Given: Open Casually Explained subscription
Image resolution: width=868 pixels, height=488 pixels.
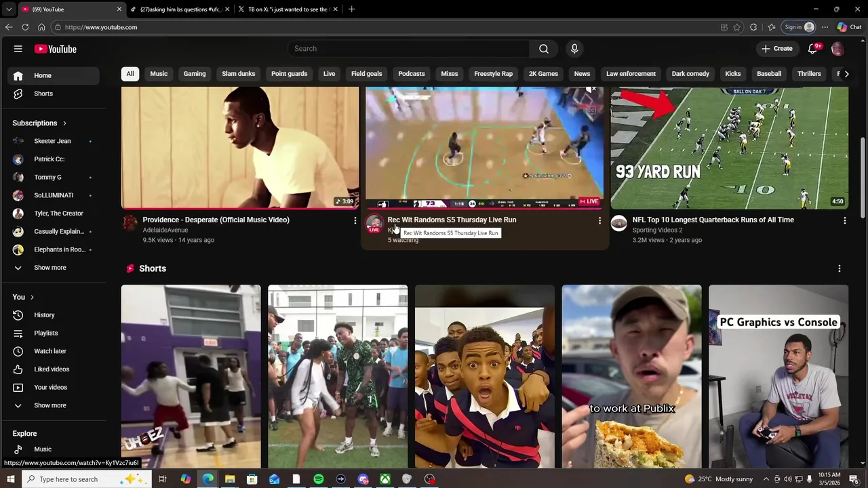Looking at the screenshot, I should click(x=54, y=231).
